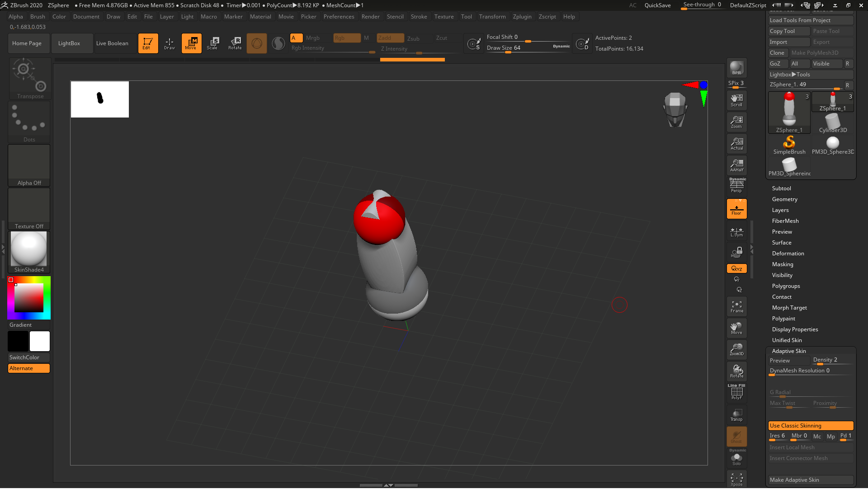Click Make Adaptive Skin button
868x489 pixels.
pyautogui.click(x=810, y=480)
